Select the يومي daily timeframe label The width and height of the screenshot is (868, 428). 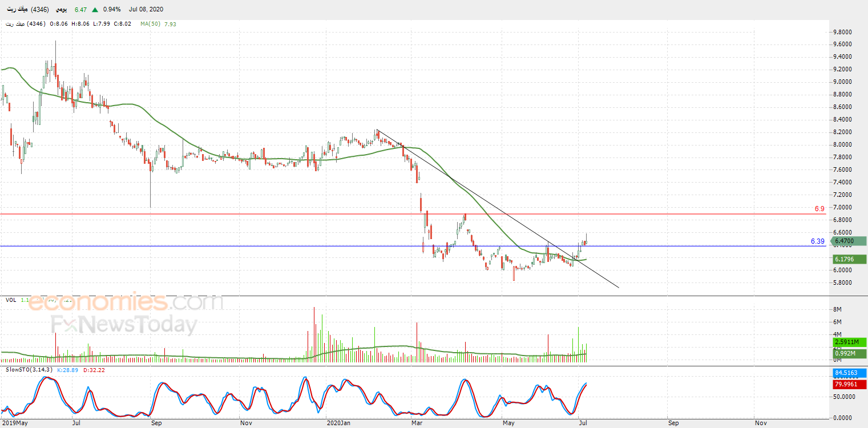pyautogui.click(x=61, y=10)
